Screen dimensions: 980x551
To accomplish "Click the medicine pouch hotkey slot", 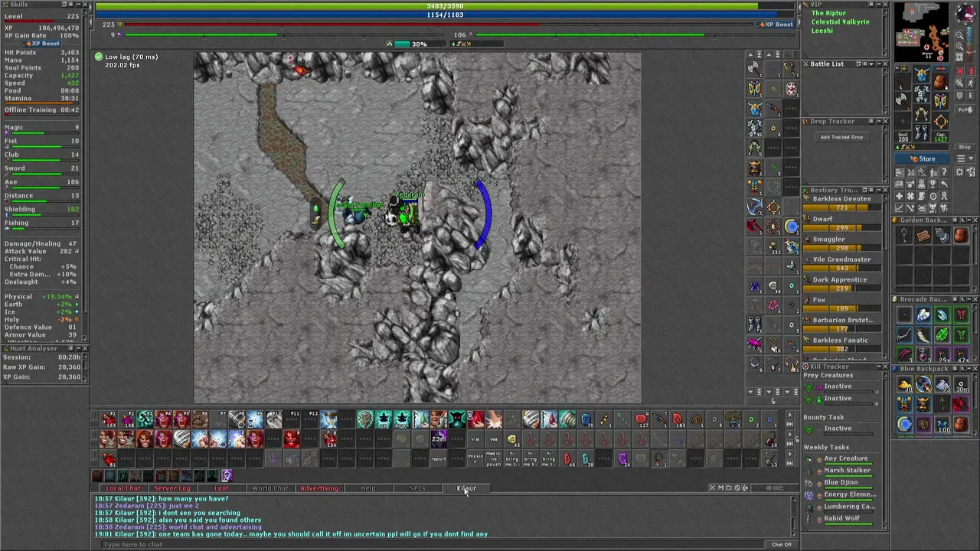I will 494,458.
